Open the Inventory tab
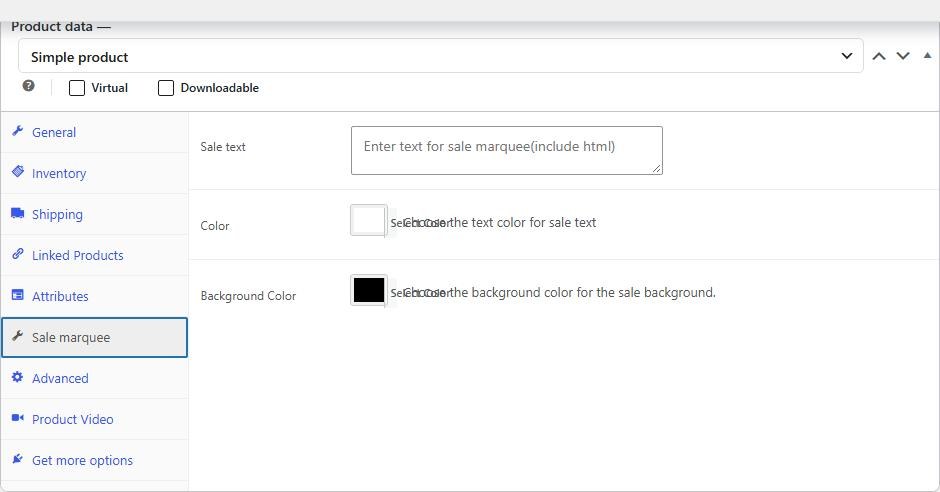The height and width of the screenshot is (492, 940). coord(95,173)
